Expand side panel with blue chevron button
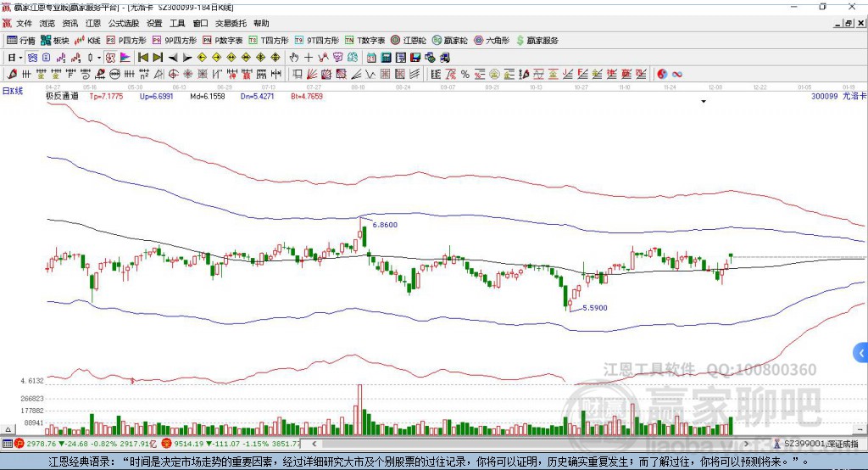The width and height of the screenshot is (868, 470). click(x=860, y=353)
